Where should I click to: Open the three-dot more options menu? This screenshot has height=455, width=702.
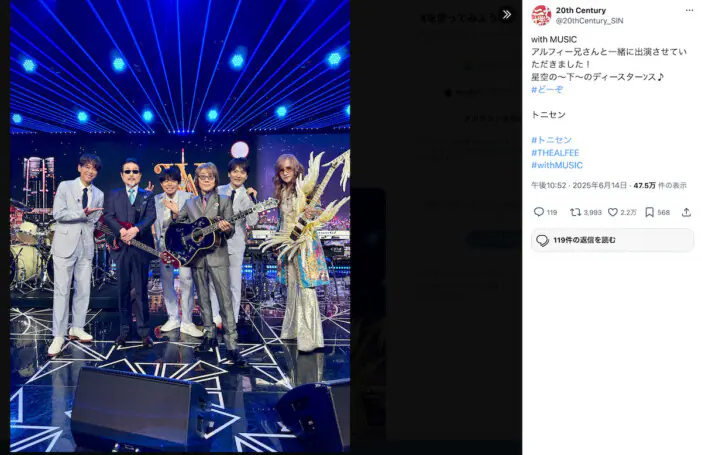point(689,10)
